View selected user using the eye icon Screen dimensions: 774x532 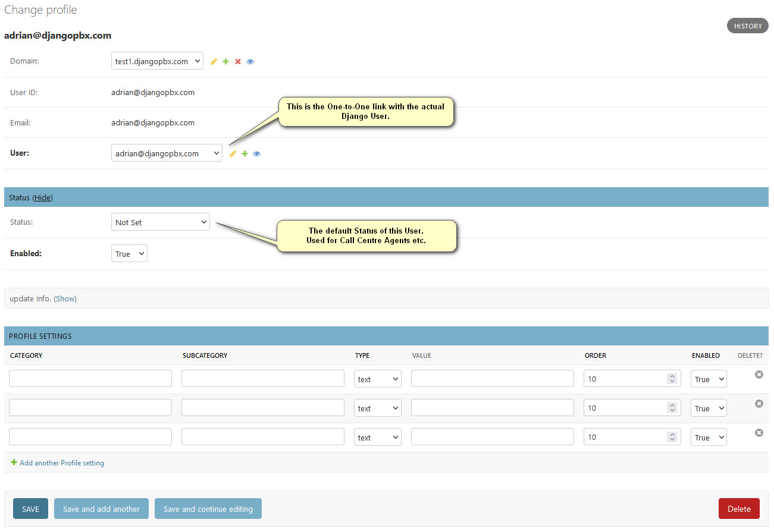pos(257,153)
